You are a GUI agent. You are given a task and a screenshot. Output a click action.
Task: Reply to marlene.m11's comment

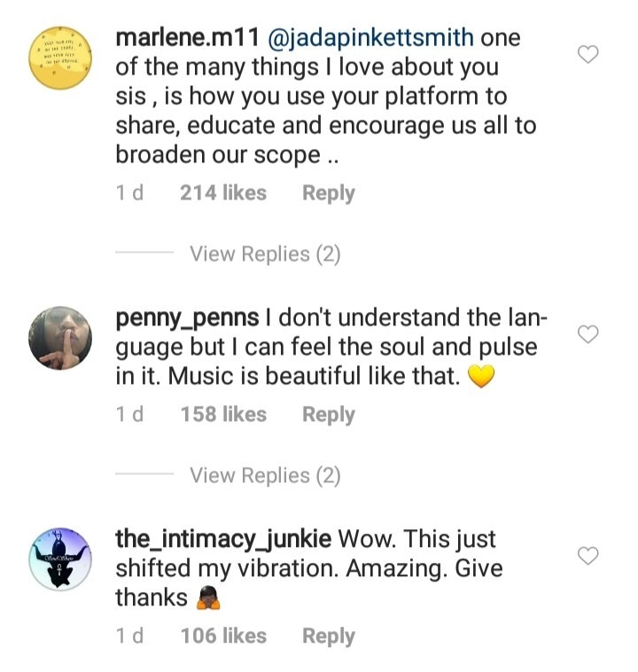[328, 193]
